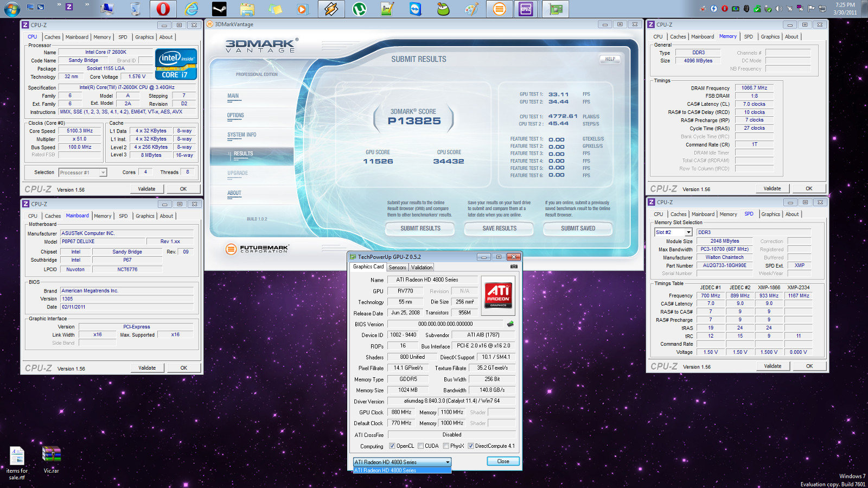
Task: Open Graphics tab in the Memory CPU-Z window
Action: [x=770, y=37]
